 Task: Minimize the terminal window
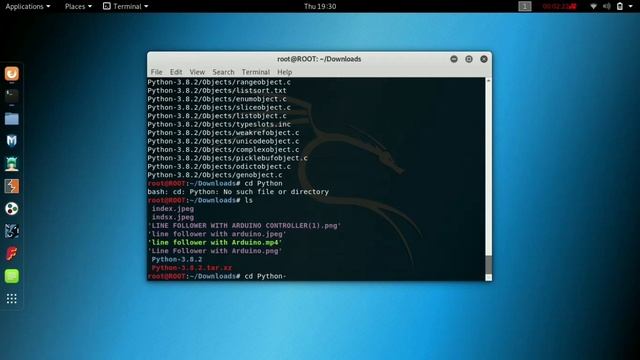pyautogui.click(x=454, y=59)
